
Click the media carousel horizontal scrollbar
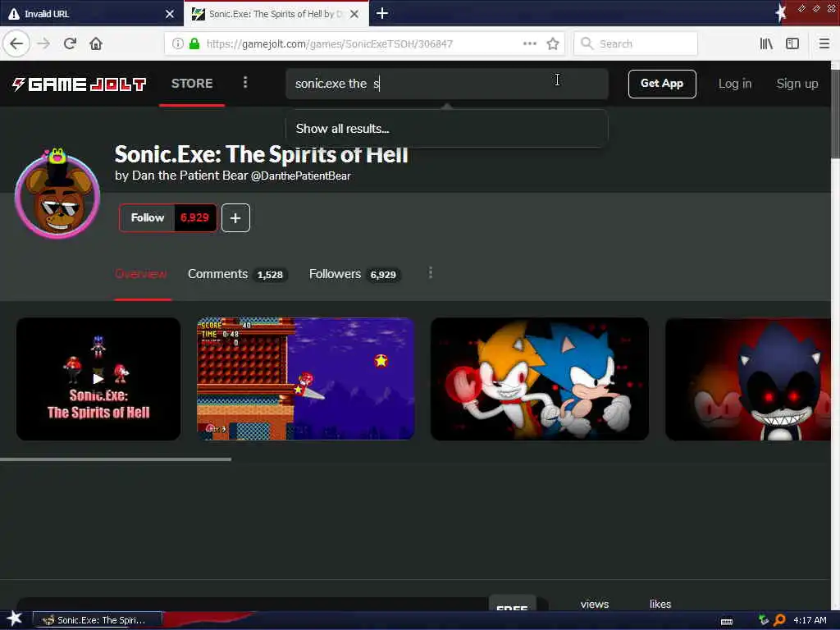click(116, 459)
